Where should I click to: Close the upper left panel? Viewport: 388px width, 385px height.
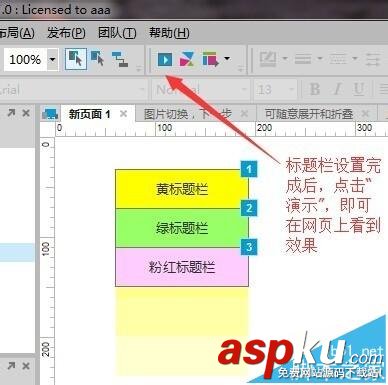pos(26,113)
